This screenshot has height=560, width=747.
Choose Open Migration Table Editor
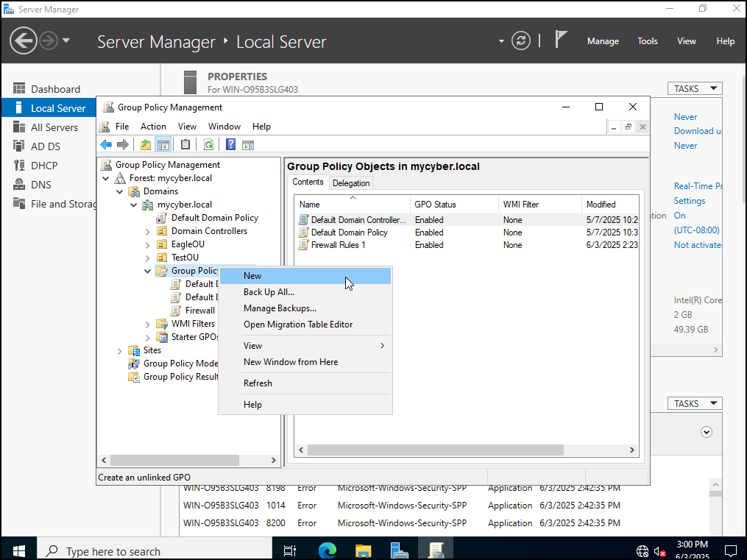point(305,325)
